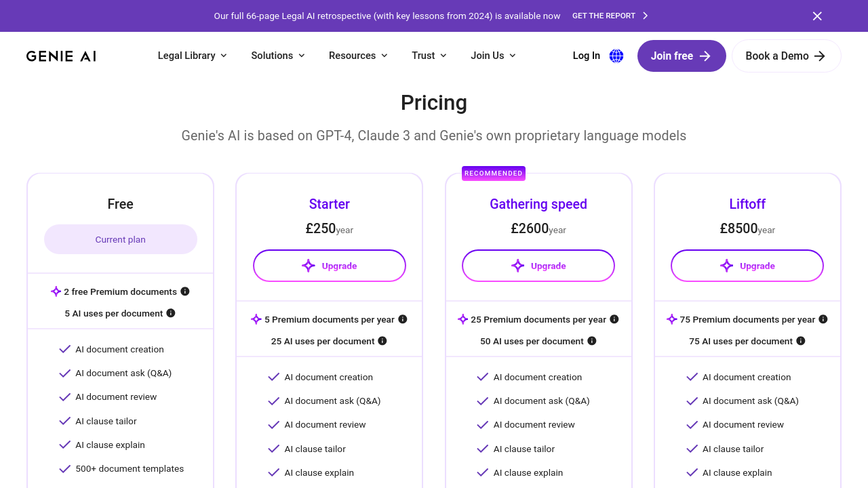Expand the Legal Library dropdown menu

[193, 56]
